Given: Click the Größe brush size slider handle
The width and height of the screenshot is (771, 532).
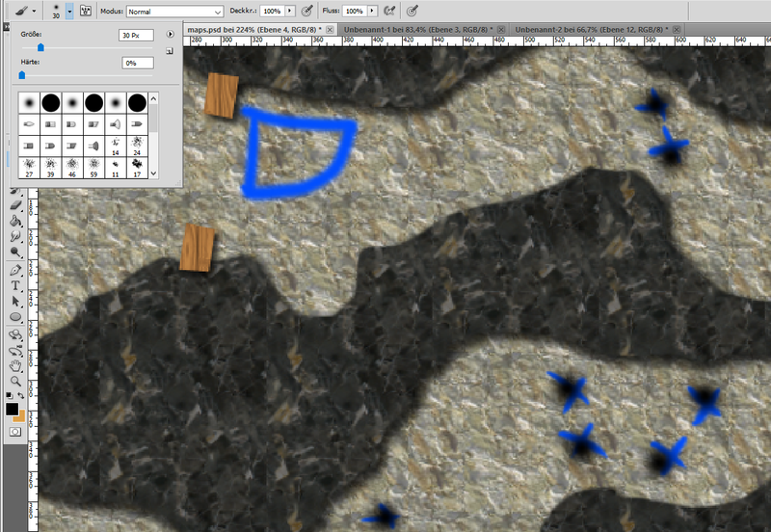Looking at the screenshot, I should (40, 47).
